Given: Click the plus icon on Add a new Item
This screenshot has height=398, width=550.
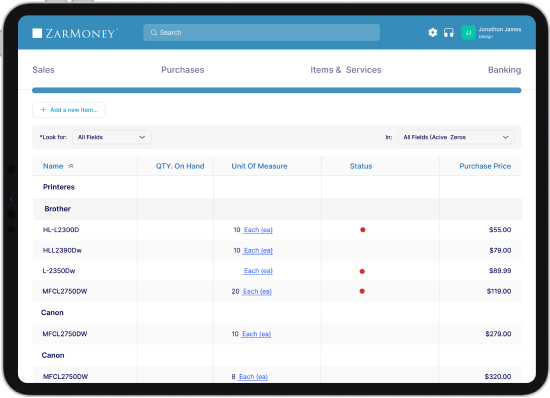Looking at the screenshot, I should click(43, 110).
